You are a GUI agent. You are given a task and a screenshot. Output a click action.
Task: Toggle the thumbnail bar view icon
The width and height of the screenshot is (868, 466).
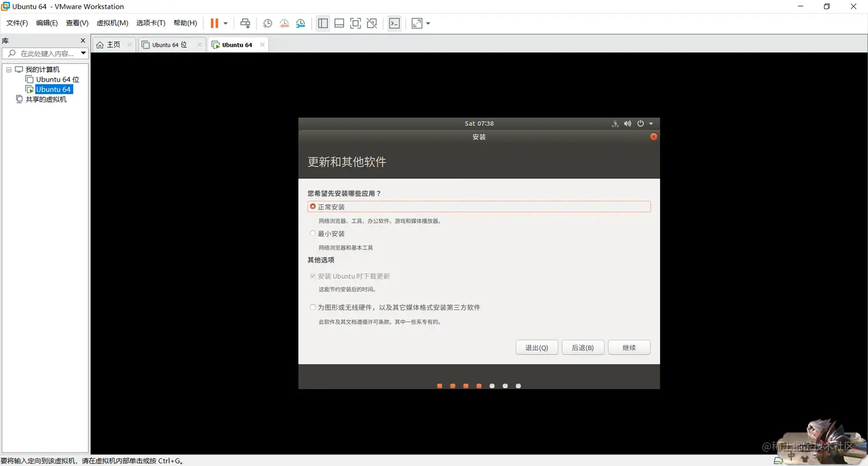click(339, 24)
